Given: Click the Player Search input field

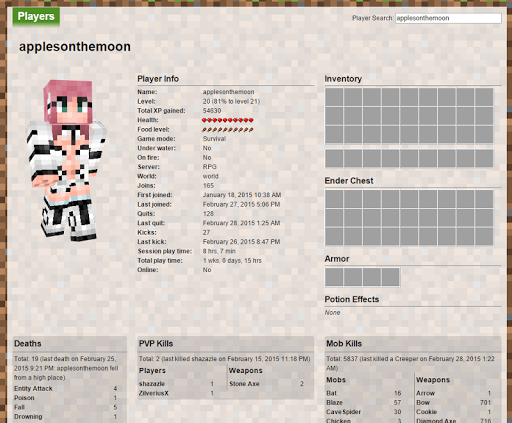Looking at the screenshot, I should pyautogui.click(x=448, y=18).
